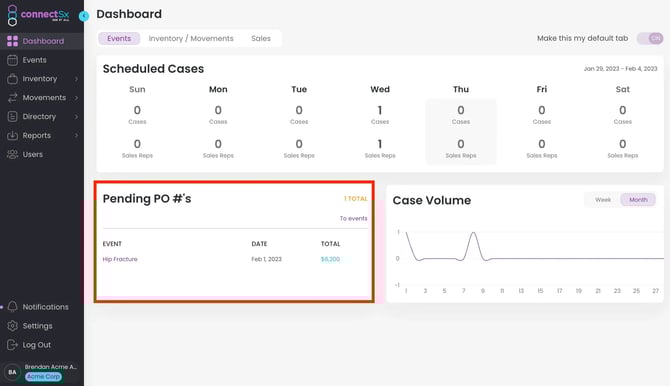Screen dimensions: 670x386
Task: Collapse sidebar with the blue arrow button
Action: coord(84,16)
